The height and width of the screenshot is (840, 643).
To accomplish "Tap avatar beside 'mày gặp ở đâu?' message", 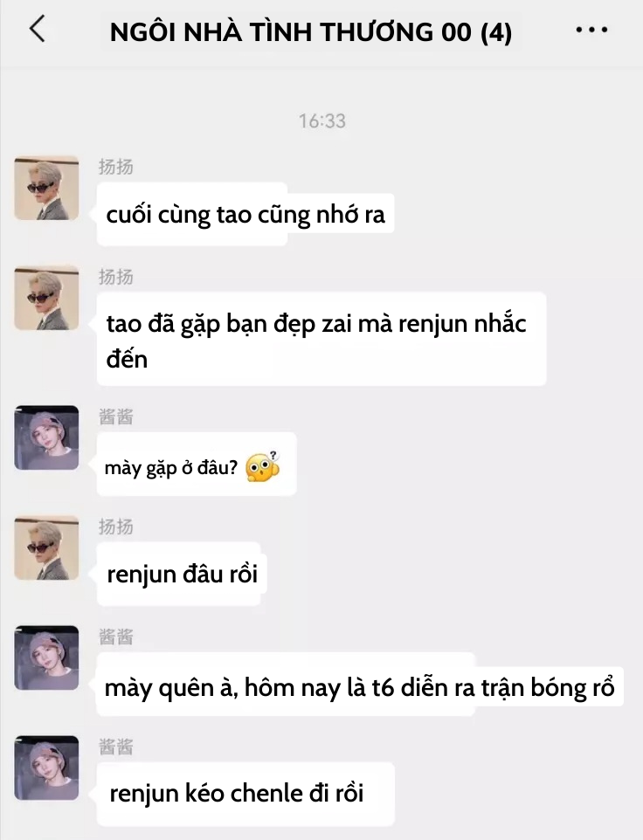I will click(46, 437).
